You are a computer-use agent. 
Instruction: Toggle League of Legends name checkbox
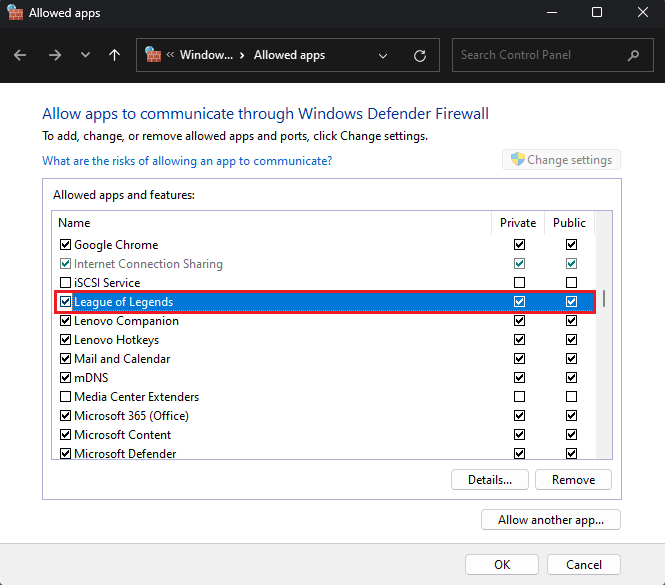(65, 302)
